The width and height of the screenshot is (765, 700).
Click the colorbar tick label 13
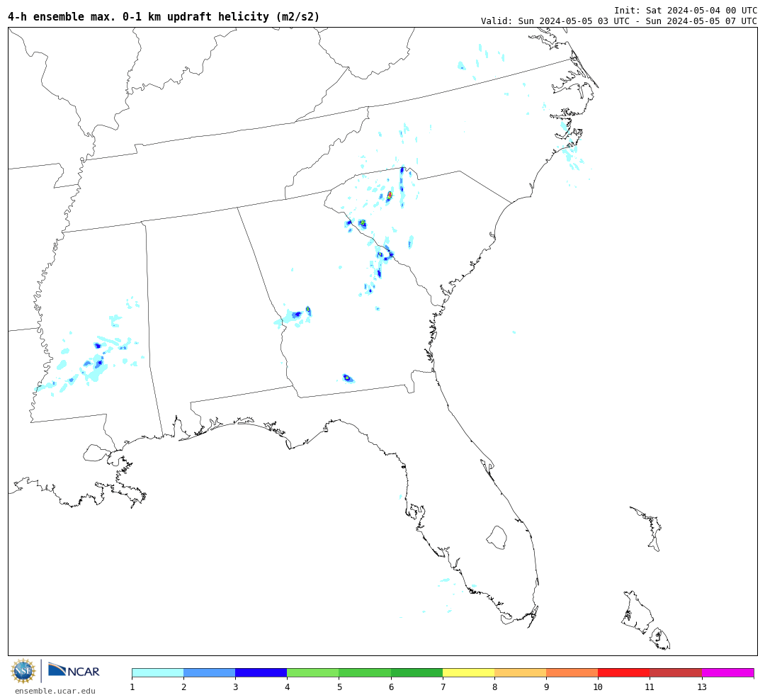tap(701, 687)
